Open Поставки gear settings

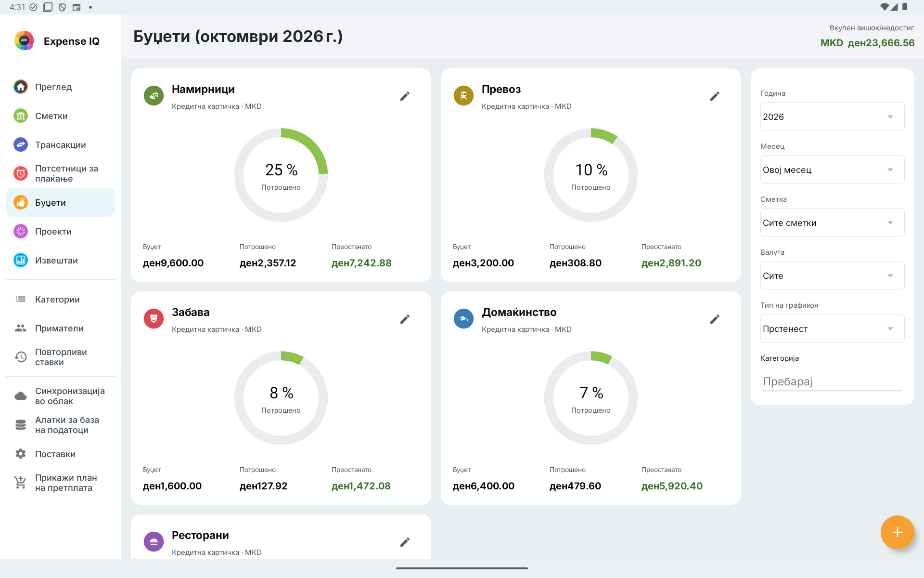tap(21, 454)
